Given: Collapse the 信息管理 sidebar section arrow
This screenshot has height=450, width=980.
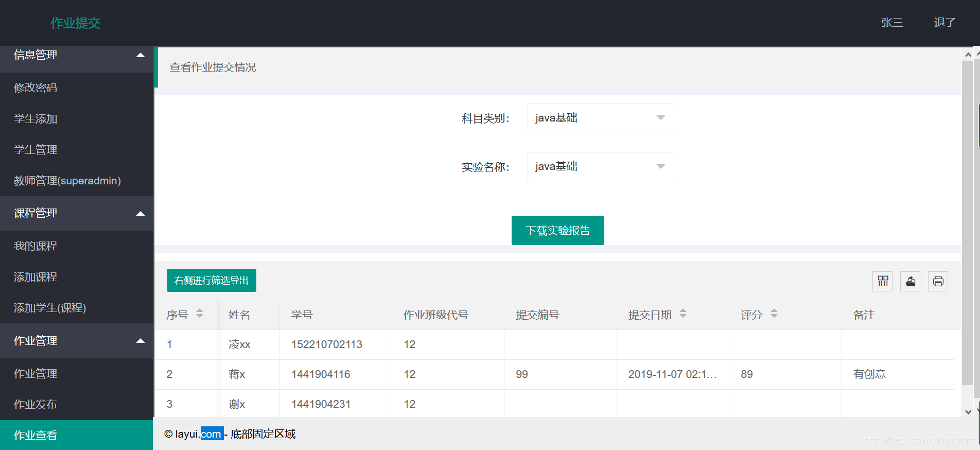Looking at the screenshot, I should click(x=140, y=55).
